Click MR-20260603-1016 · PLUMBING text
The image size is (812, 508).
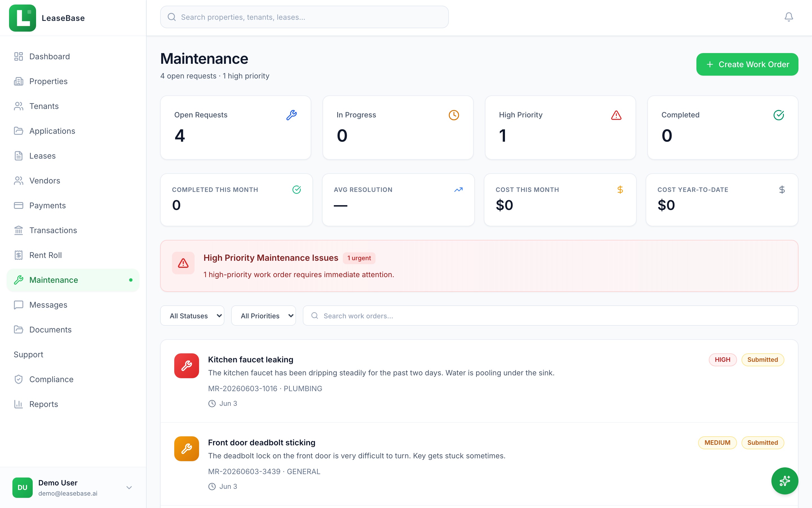click(265, 388)
